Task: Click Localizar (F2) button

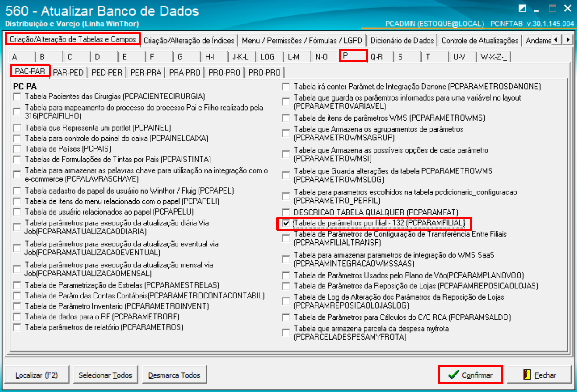Action: pyautogui.click(x=37, y=375)
